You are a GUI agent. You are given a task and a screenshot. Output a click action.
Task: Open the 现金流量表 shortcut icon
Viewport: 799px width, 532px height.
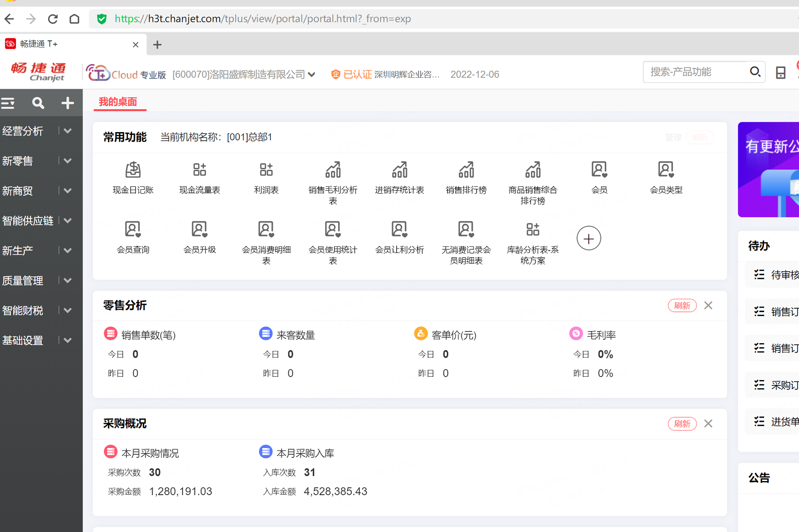(200, 170)
